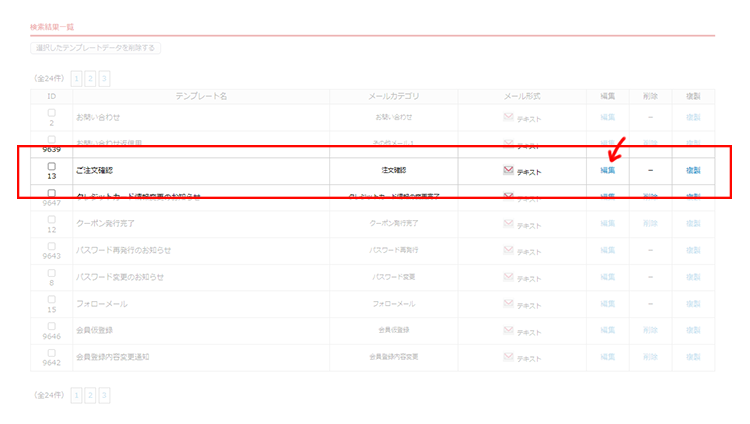Click 編集 for 会員登録内容変更通知
750x424 pixels.
click(607, 357)
